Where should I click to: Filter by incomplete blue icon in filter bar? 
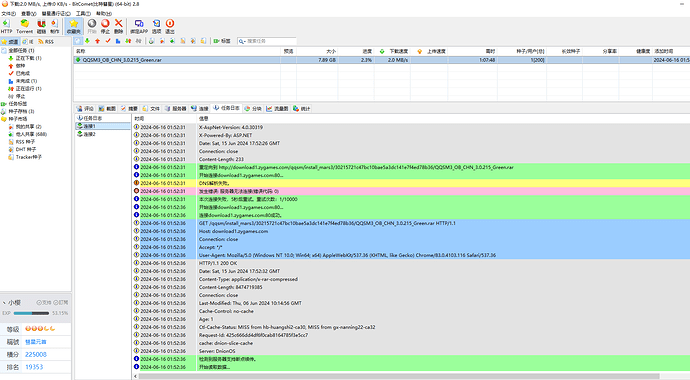tap(118, 41)
